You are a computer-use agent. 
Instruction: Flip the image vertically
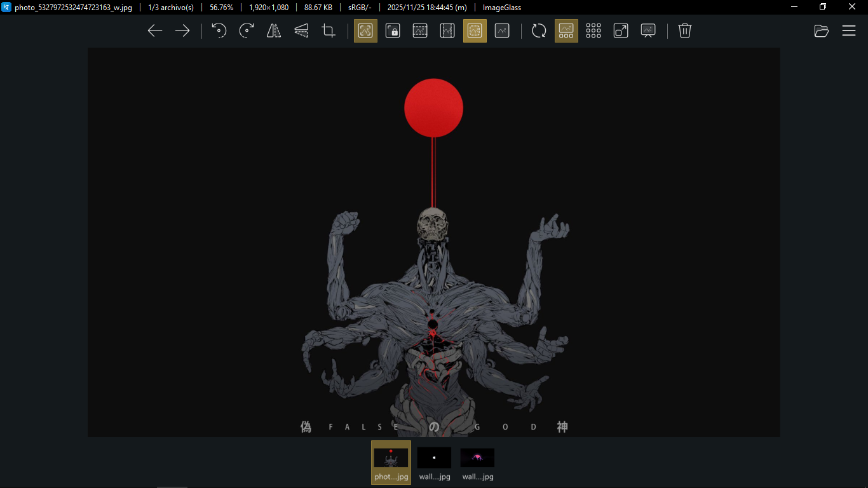(x=301, y=30)
